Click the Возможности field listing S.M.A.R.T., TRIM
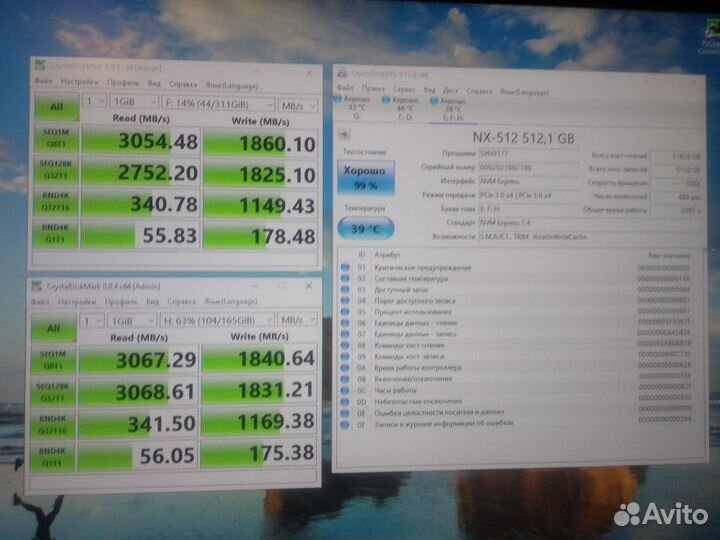This screenshot has height=540, width=720. (590, 236)
